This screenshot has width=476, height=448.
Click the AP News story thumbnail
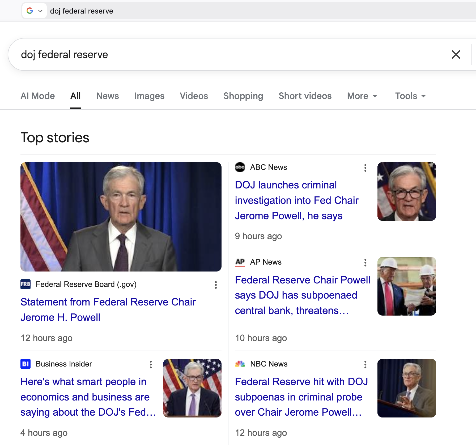pyautogui.click(x=407, y=286)
